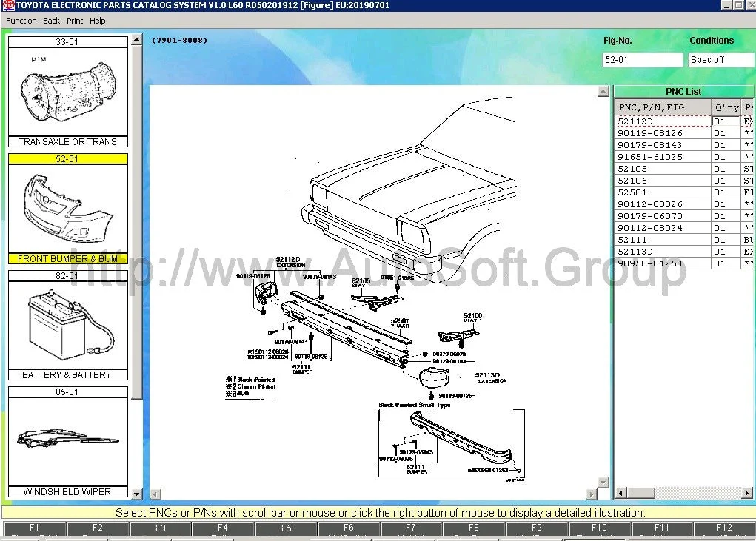This screenshot has width=756, height=541.
Task: Click the Toyota logo in the title bar
Action: coord(9,5)
